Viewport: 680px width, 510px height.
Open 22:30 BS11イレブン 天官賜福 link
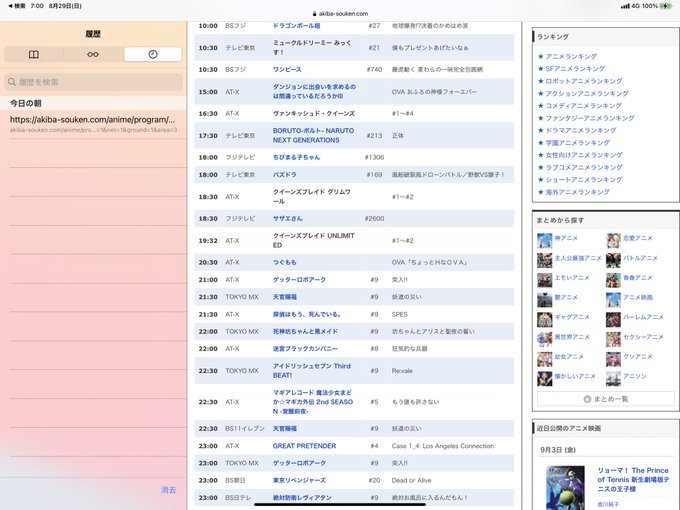pyautogui.click(x=285, y=428)
